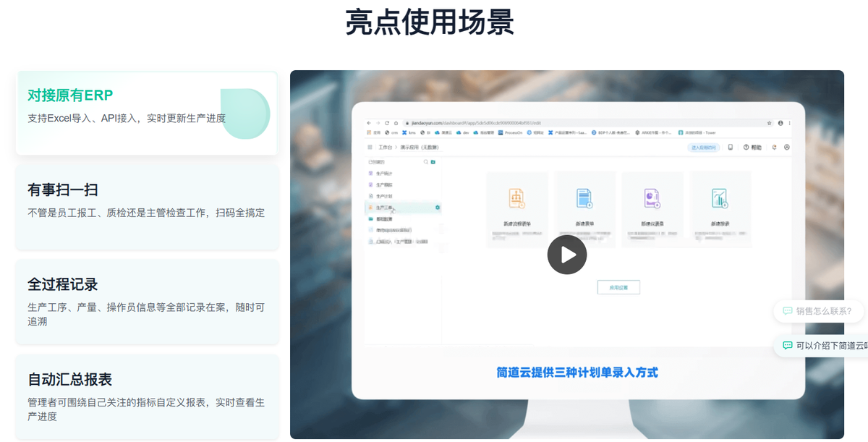Click the 应用设置 button in the video preview
The image size is (868, 442).
tap(618, 287)
